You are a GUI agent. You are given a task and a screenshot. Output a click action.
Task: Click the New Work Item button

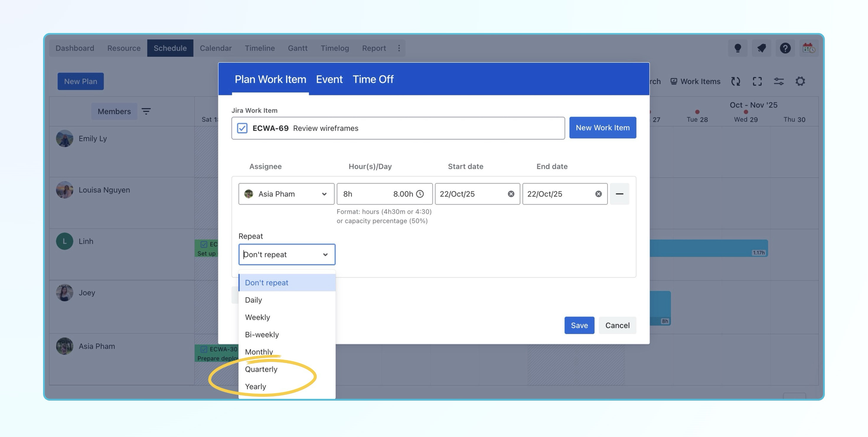click(x=603, y=128)
